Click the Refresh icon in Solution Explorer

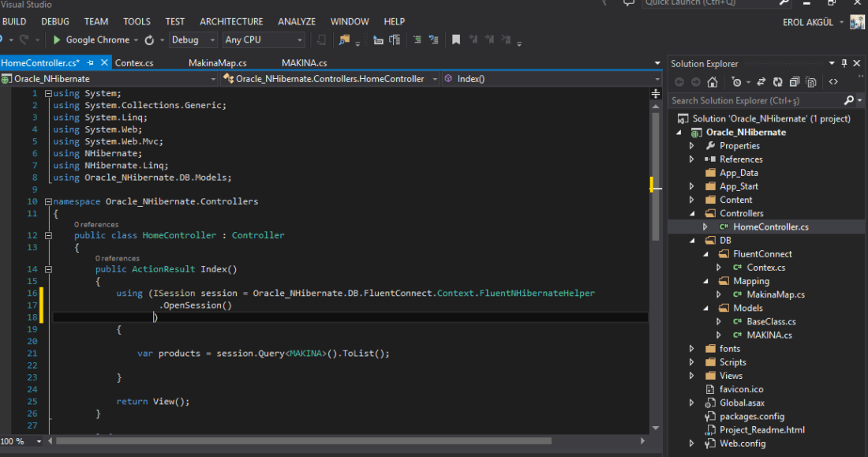(778, 81)
